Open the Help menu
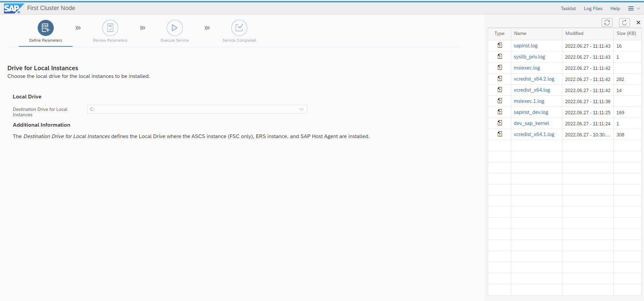The height and width of the screenshot is (301, 644). point(615,8)
